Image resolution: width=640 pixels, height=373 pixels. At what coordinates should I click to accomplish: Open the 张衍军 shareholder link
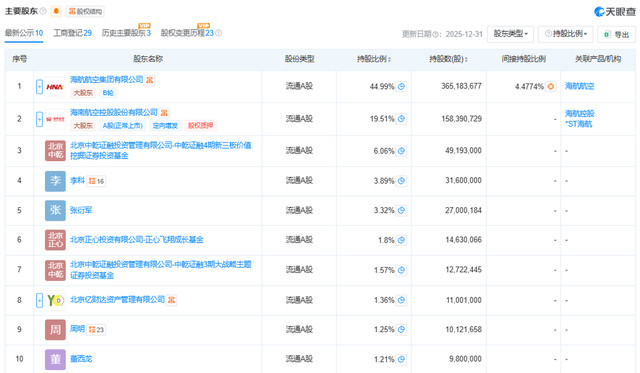(x=81, y=210)
